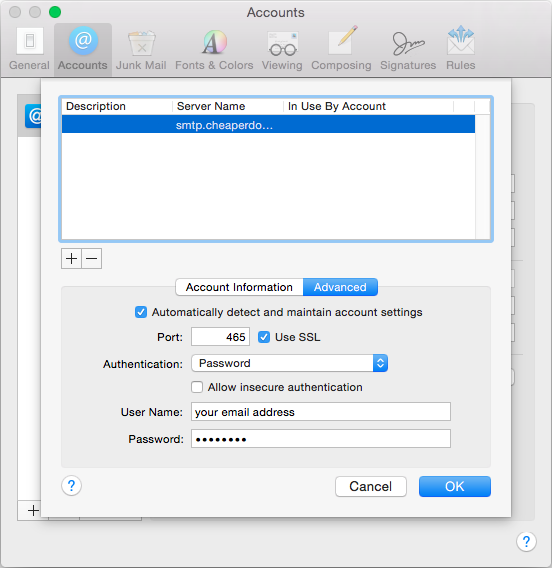This screenshot has height=568, width=552.
Task: Dismiss the sheet with Cancel
Action: (x=371, y=486)
